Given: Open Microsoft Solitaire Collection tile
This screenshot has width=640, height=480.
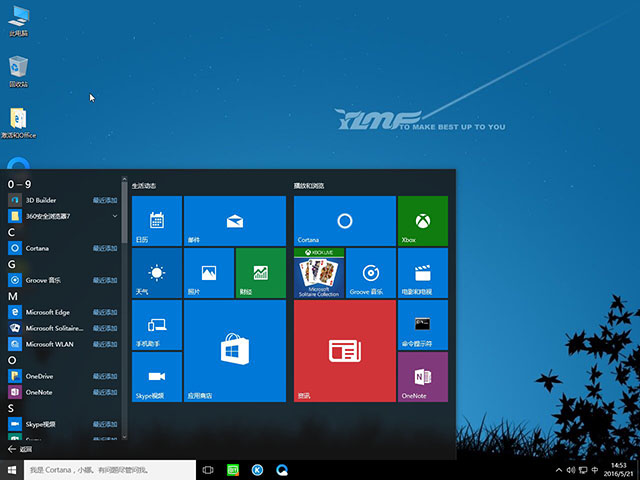Looking at the screenshot, I should (x=319, y=273).
